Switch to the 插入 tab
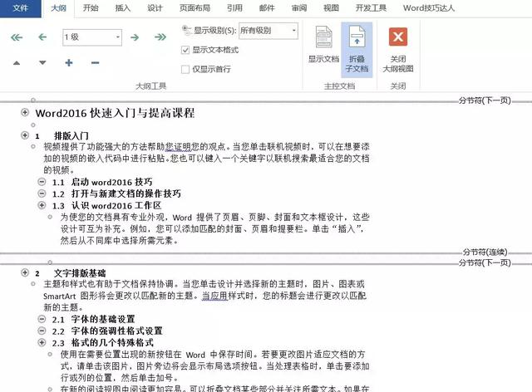The height and width of the screenshot is (392, 532). pos(123,8)
